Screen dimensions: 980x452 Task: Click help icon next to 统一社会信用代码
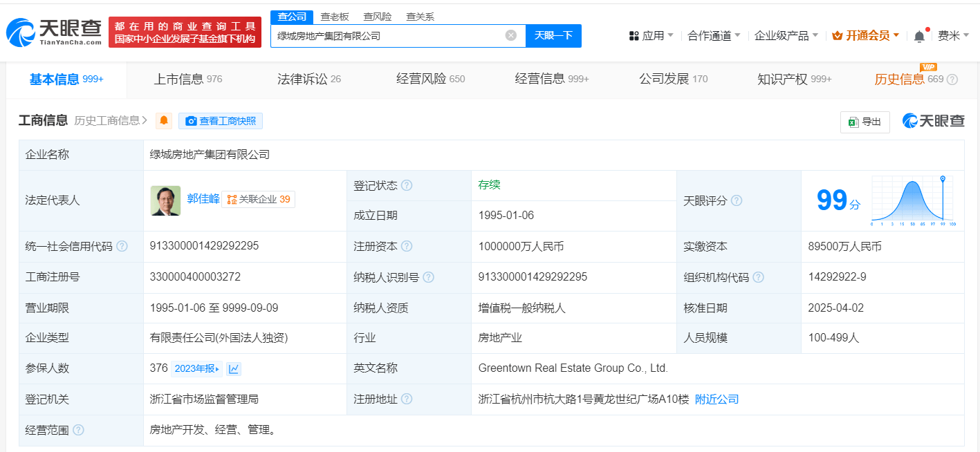[122, 246]
